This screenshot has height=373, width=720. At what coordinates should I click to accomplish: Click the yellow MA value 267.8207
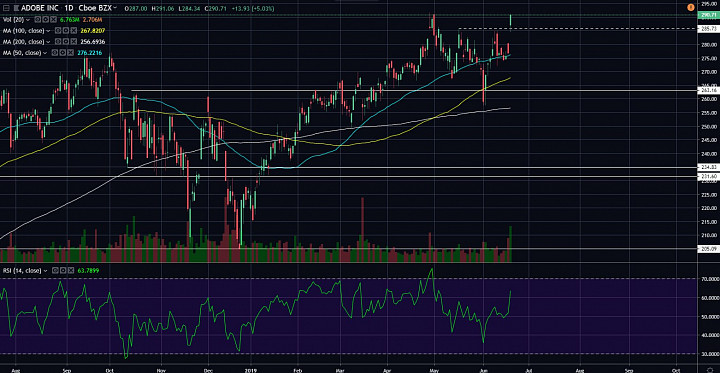tap(93, 31)
